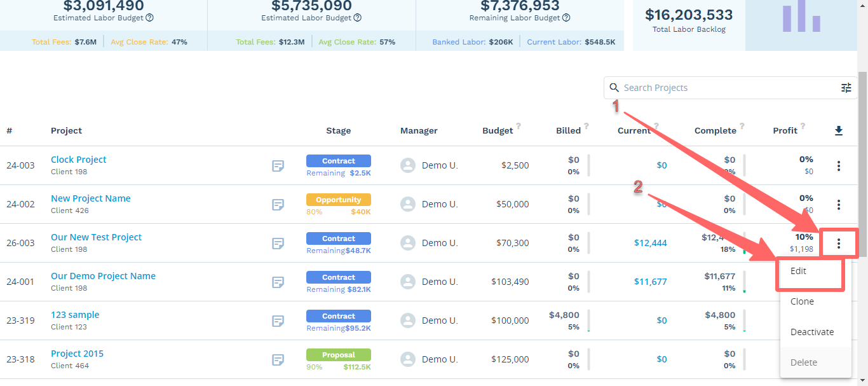Click Demo U. avatar in Project 2015 row
Image resolution: width=868 pixels, height=386 pixels.
click(x=408, y=359)
